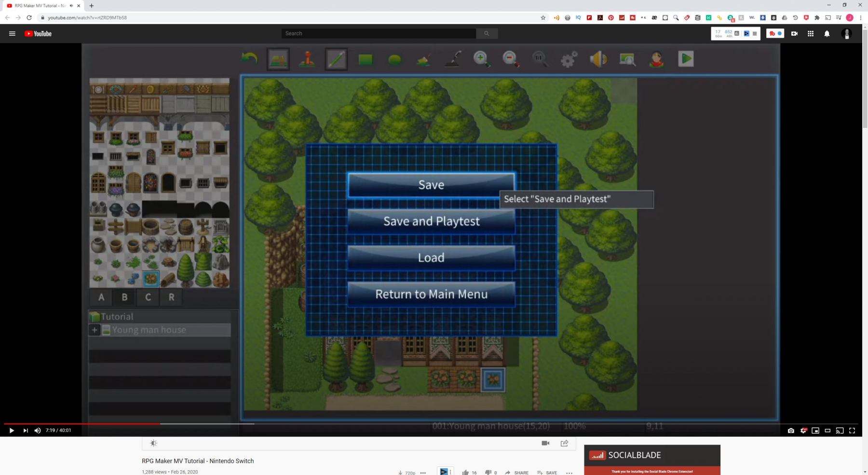Switch to tileset tab A
Image resolution: width=868 pixels, height=475 pixels.
coord(101,297)
